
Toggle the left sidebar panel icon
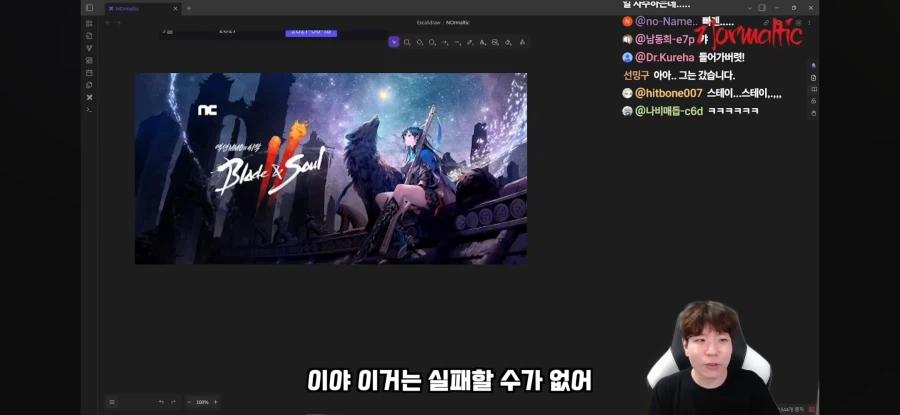pyautogui.click(x=89, y=8)
